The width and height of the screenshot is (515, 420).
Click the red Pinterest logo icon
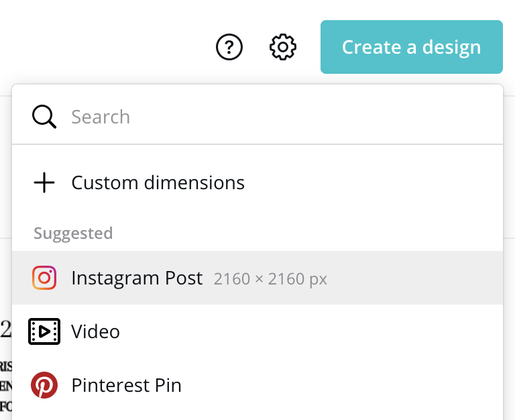[44, 385]
